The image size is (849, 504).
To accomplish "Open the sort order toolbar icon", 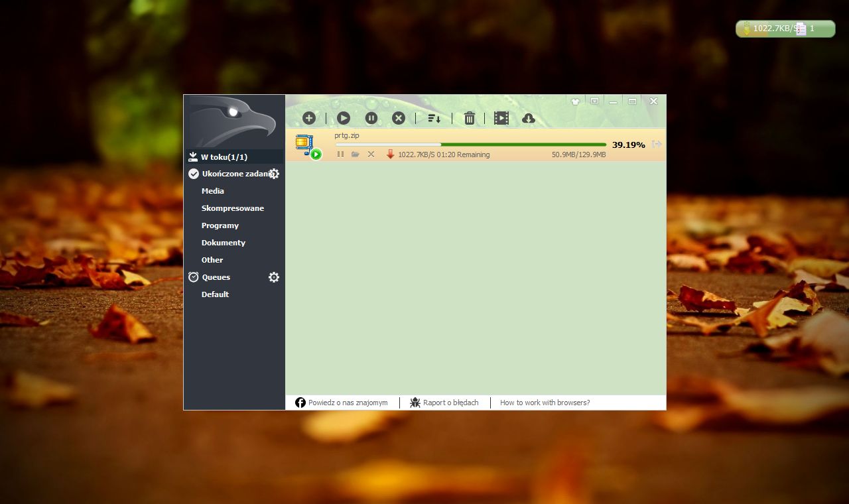I will point(434,119).
